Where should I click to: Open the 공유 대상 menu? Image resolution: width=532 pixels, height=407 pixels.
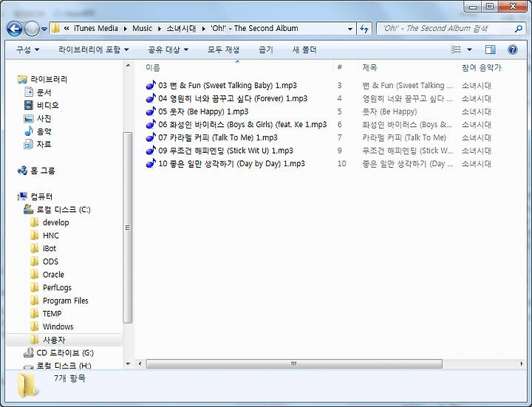tap(168, 49)
